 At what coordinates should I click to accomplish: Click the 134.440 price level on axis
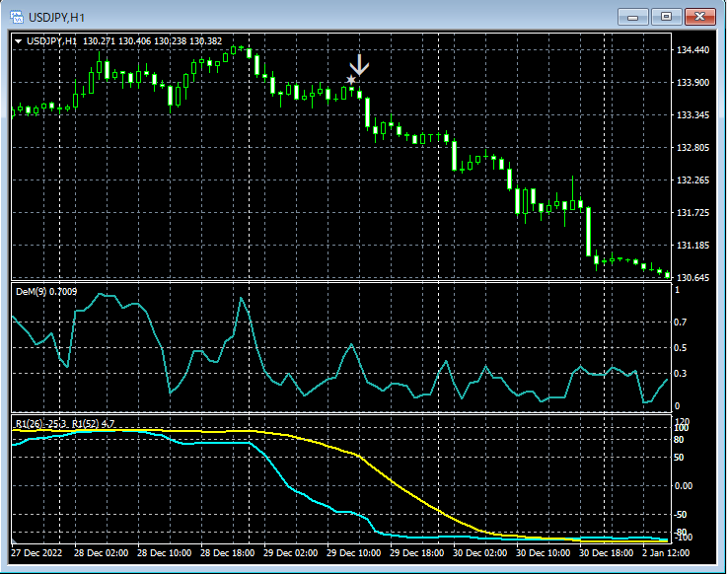[x=694, y=50]
